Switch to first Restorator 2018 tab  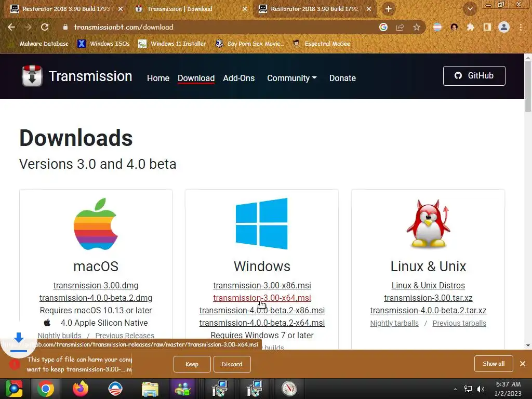point(66,9)
